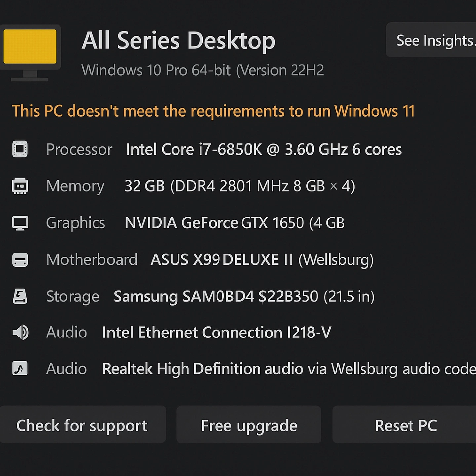Viewport: 476px width, 476px height.
Task: Click the Check for support button
Action: 82,425
